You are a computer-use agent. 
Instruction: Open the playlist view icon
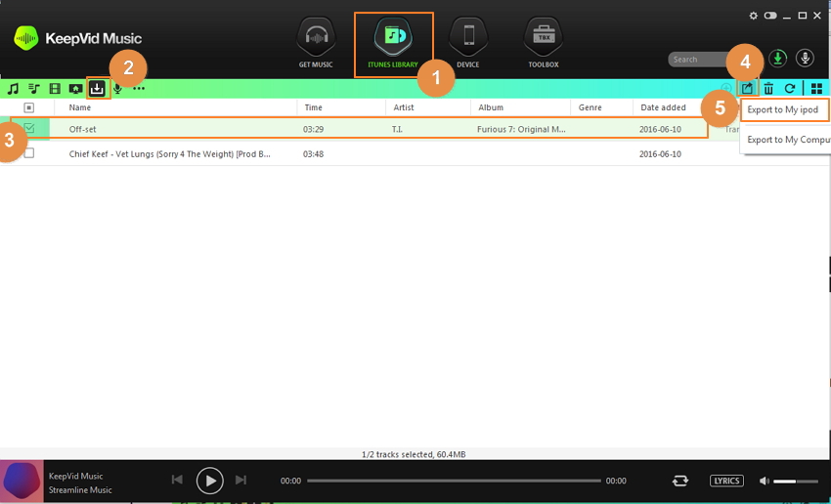click(x=33, y=89)
